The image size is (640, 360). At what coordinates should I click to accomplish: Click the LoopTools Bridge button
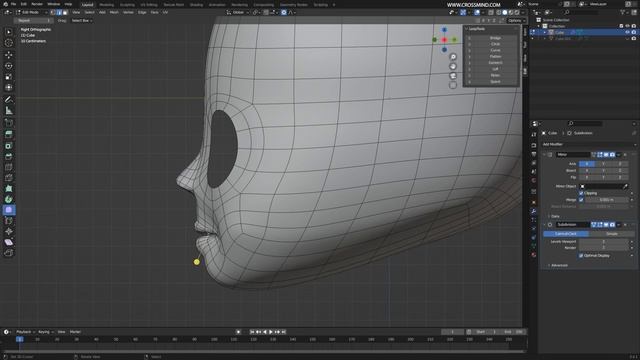495,38
